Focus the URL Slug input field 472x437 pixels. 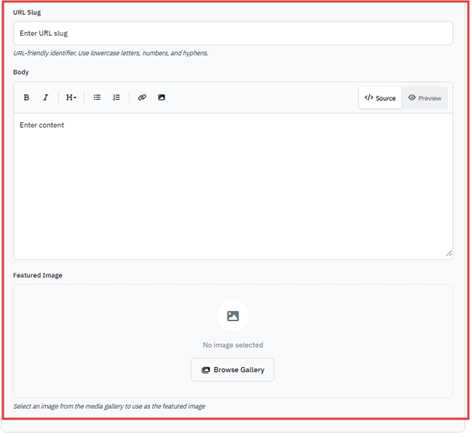click(233, 33)
